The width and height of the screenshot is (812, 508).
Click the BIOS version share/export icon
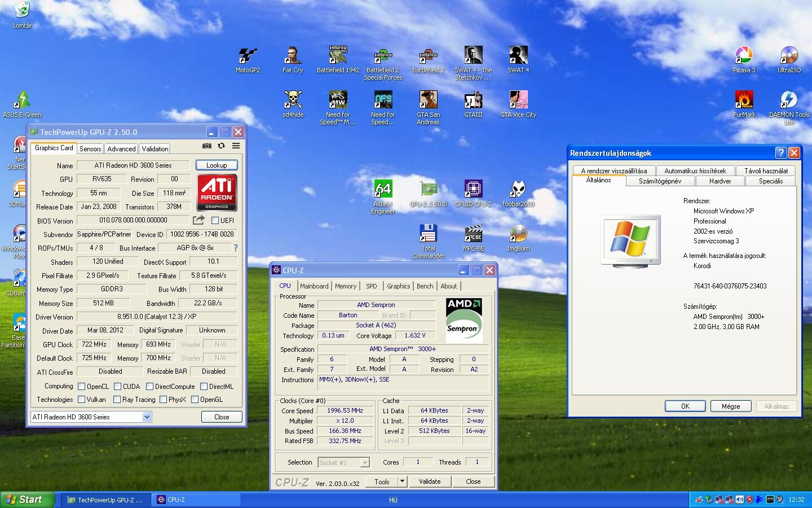tap(198, 220)
